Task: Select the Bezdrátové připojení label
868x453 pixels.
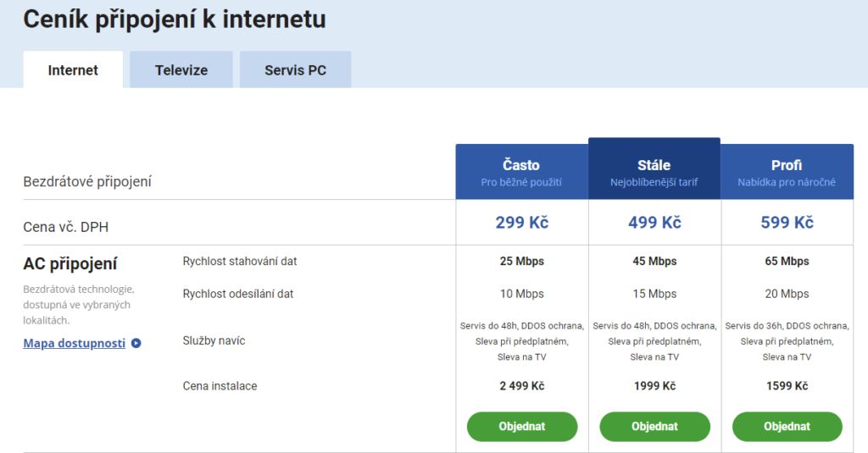Action: point(87,181)
